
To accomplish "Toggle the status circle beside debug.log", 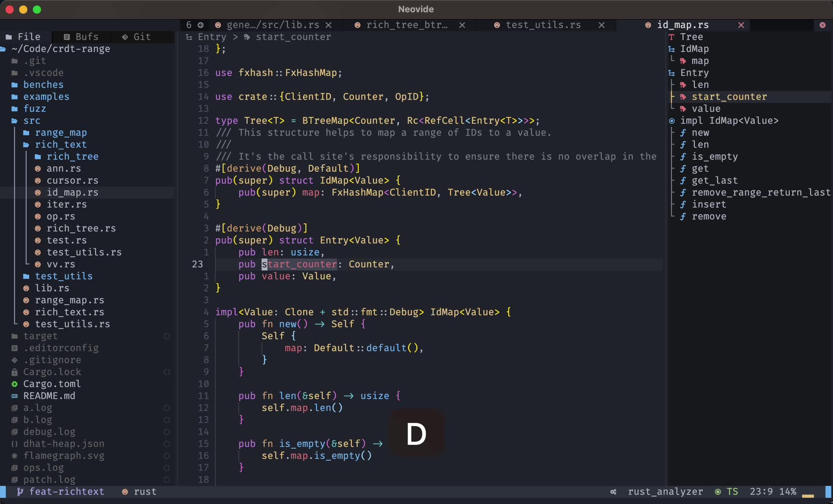I will (x=167, y=432).
